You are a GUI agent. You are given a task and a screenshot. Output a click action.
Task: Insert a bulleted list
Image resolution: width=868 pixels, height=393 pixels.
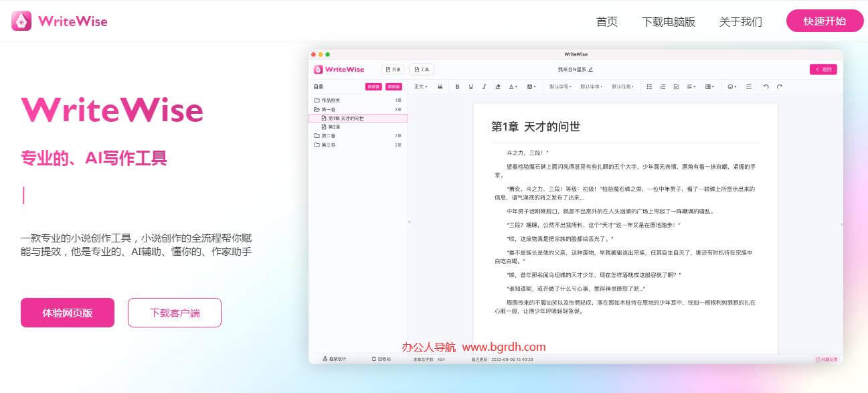[x=649, y=86]
